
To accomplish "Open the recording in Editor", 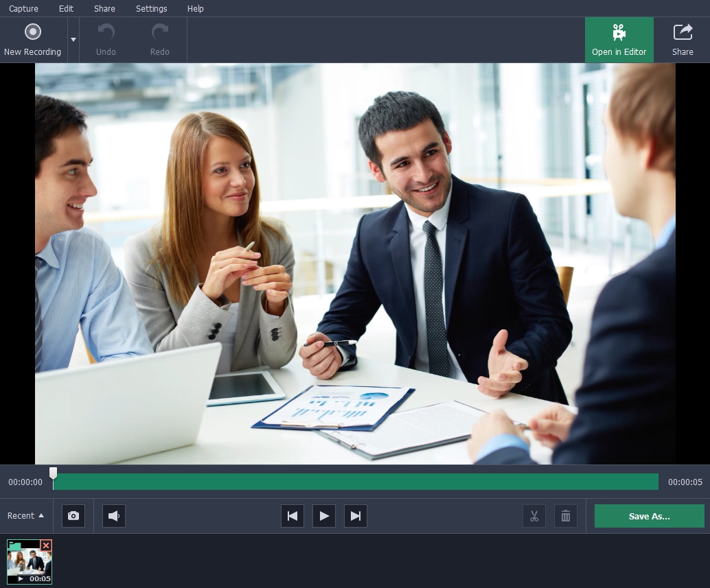I will click(619, 40).
